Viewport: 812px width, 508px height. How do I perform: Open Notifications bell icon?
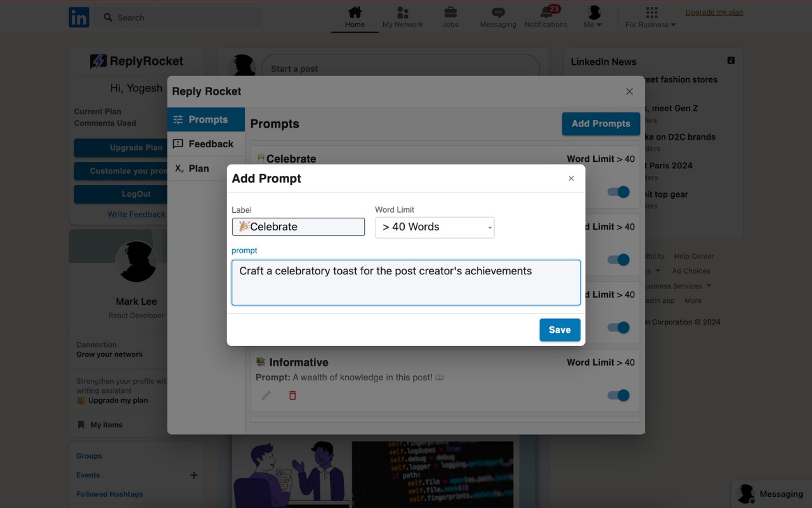546,17
